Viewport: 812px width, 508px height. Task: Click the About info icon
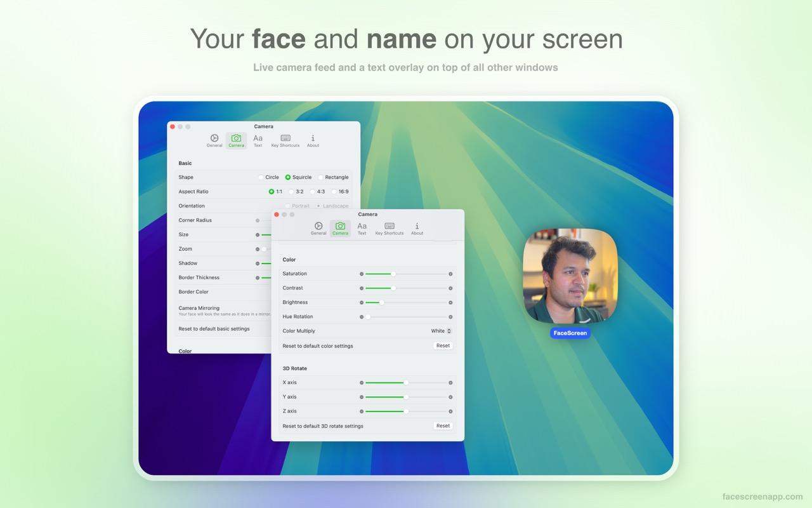click(417, 227)
